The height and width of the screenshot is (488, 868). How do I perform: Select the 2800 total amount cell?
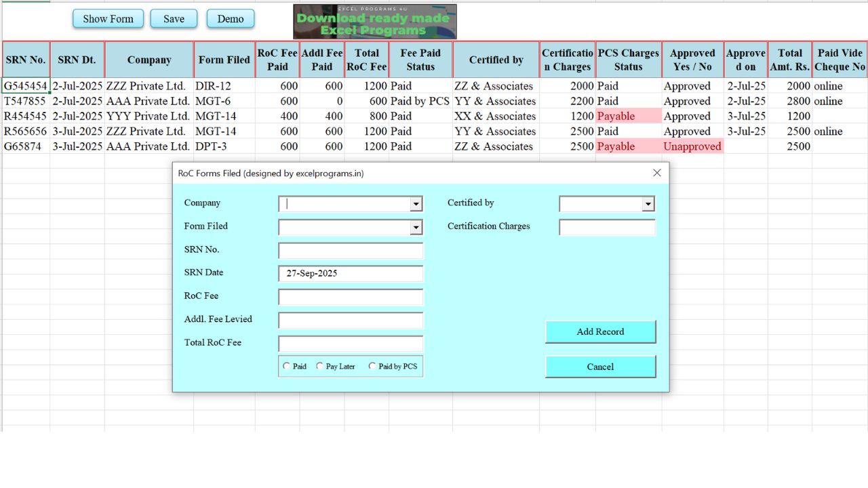(790, 101)
